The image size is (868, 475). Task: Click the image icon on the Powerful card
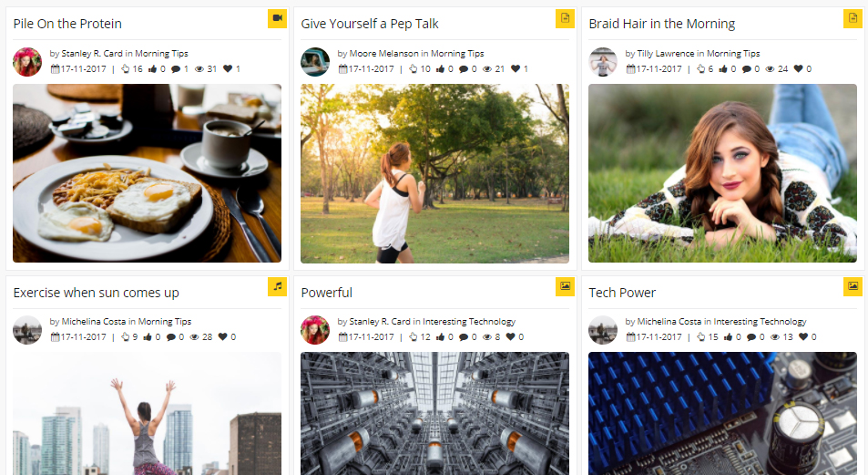pos(566,287)
